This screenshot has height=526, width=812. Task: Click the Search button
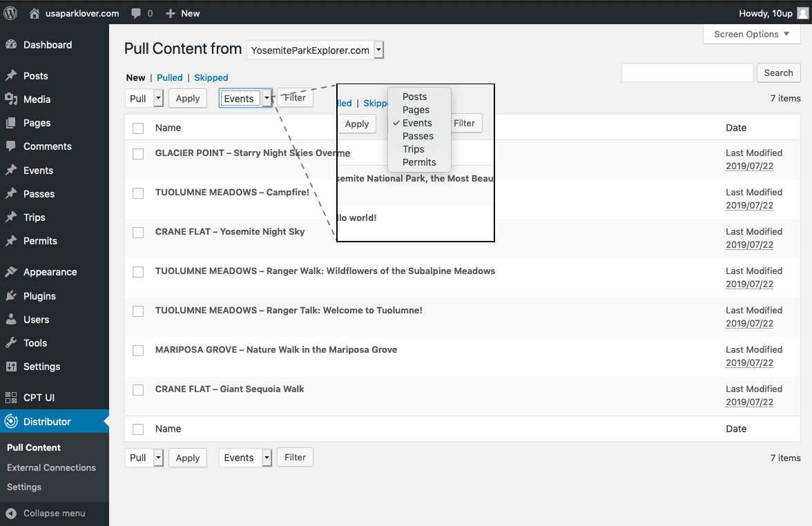778,73
